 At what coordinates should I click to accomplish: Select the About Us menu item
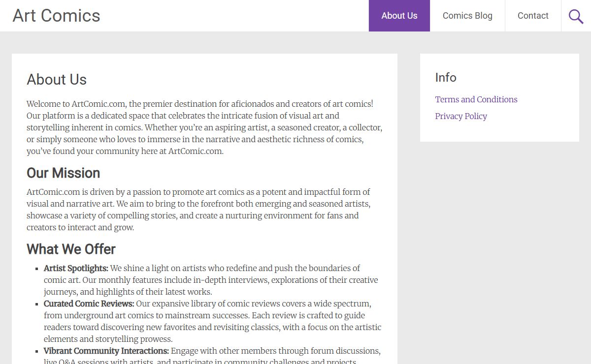pos(399,16)
